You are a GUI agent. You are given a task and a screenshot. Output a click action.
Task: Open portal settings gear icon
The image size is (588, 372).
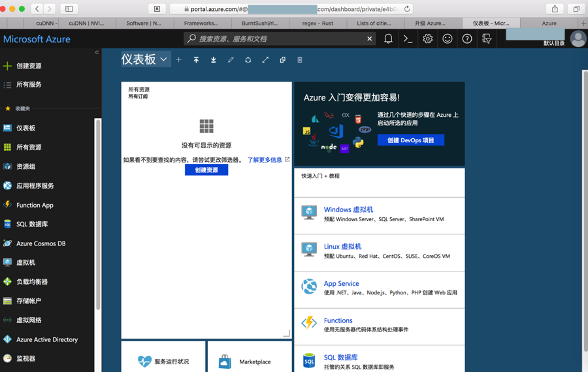pos(427,39)
